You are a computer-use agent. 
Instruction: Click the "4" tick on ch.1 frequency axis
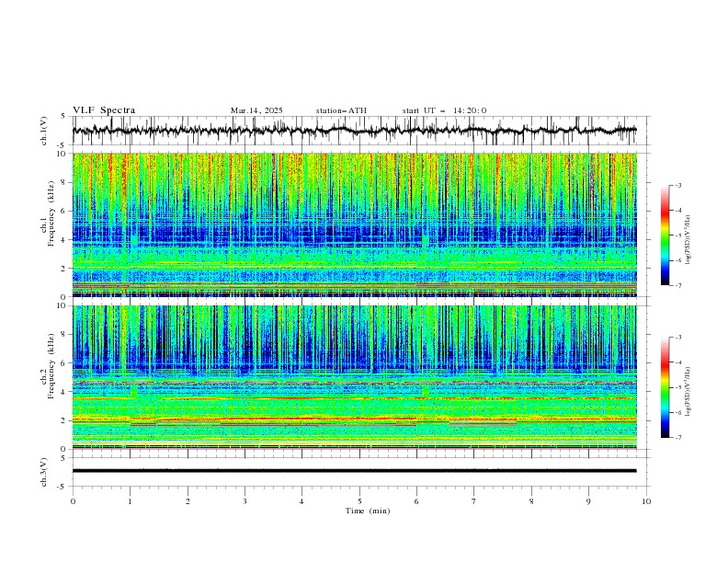click(63, 240)
